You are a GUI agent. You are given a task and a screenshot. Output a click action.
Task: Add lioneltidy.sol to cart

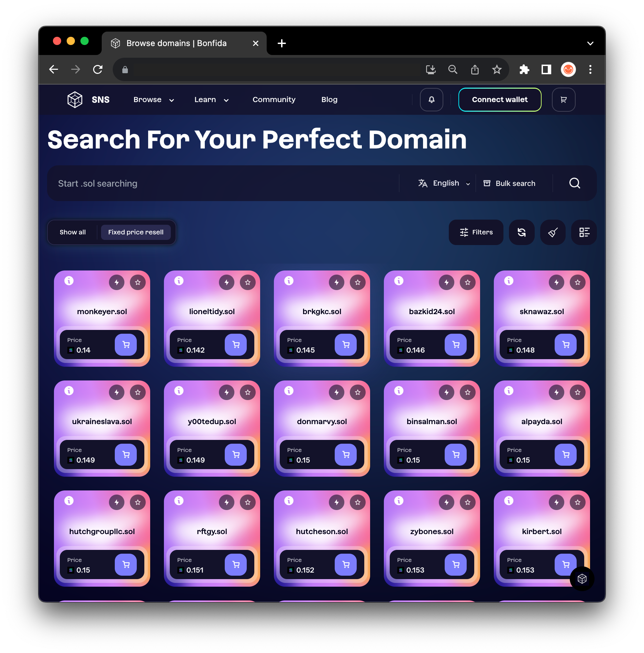pyautogui.click(x=236, y=345)
